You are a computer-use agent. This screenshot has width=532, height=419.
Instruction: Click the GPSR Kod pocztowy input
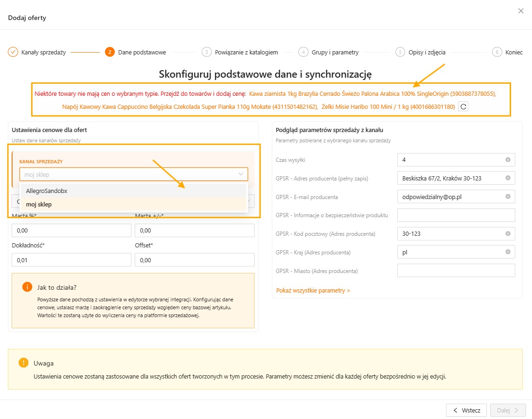[456, 233]
